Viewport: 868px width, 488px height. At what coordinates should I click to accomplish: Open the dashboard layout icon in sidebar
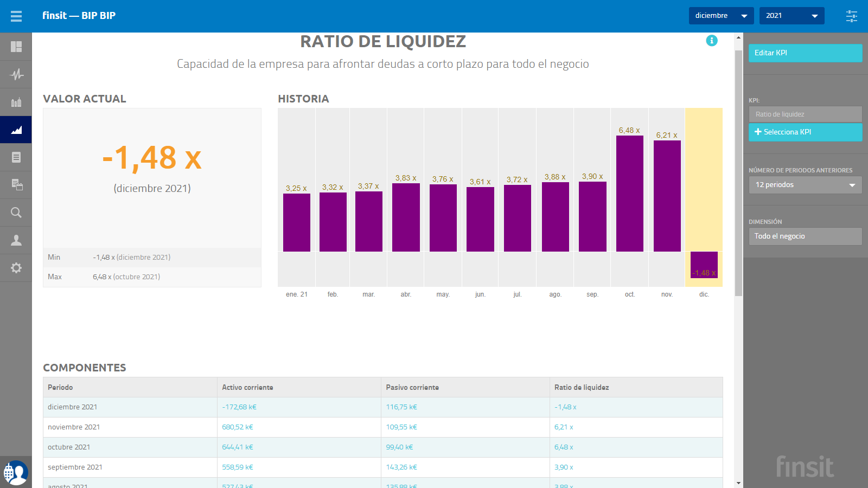[x=16, y=47]
